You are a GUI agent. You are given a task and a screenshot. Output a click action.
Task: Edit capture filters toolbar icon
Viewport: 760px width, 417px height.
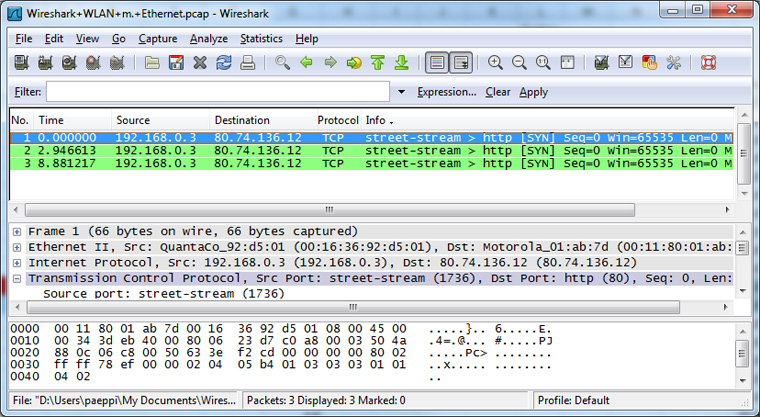(602, 63)
